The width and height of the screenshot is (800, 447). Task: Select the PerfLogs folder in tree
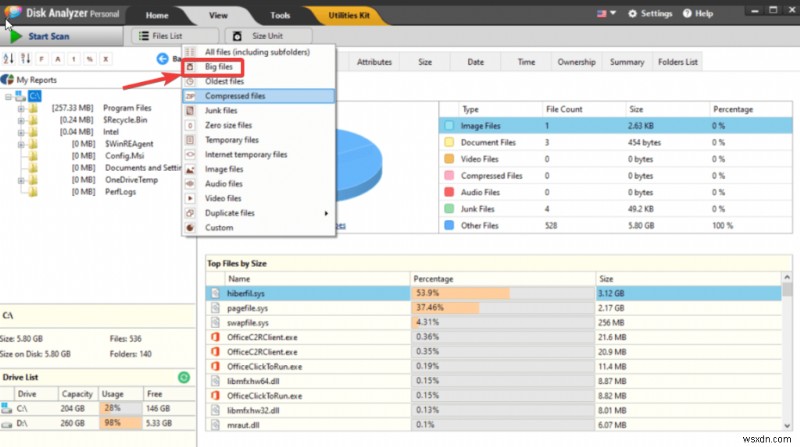click(x=120, y=192)
